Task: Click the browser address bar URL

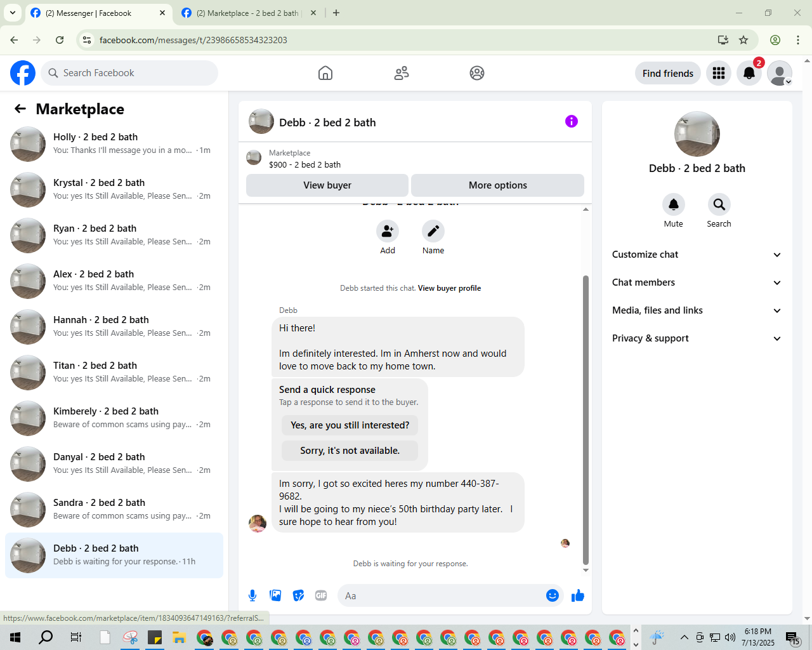Action: (x=193, y=40)
